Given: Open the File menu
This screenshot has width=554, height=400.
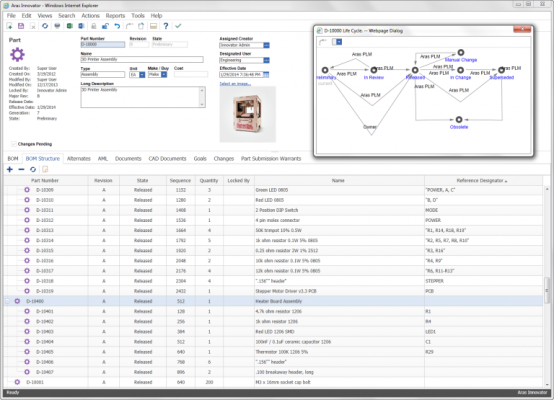Looking at the screenshot, I should click(x=11, y=16).
